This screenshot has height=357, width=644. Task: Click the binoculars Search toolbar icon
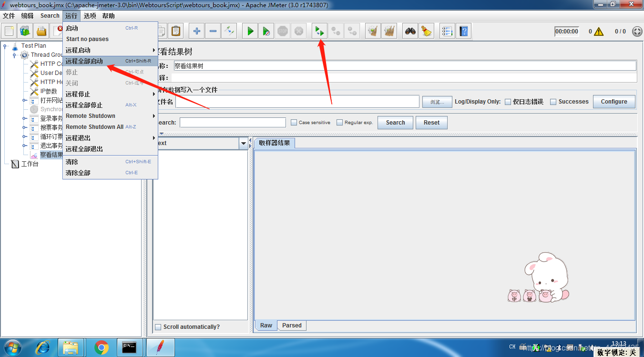click(x=410, y=31)
